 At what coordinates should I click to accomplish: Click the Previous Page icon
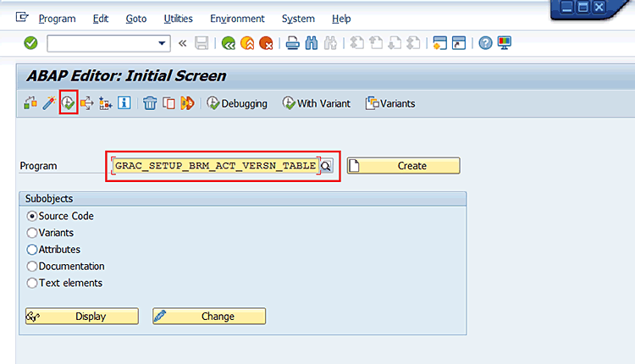pyautogui.click(x=376, y=43)
